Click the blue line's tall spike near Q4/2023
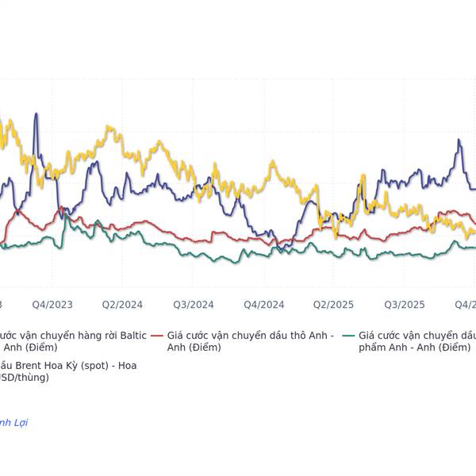The image size is (476, 476). [x=36, y=115]
